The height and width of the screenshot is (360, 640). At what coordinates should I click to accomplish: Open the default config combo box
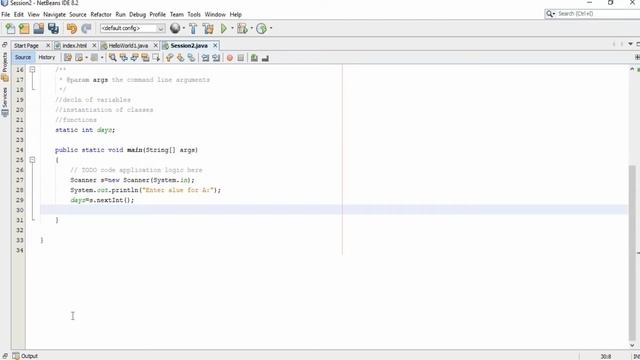133,28
